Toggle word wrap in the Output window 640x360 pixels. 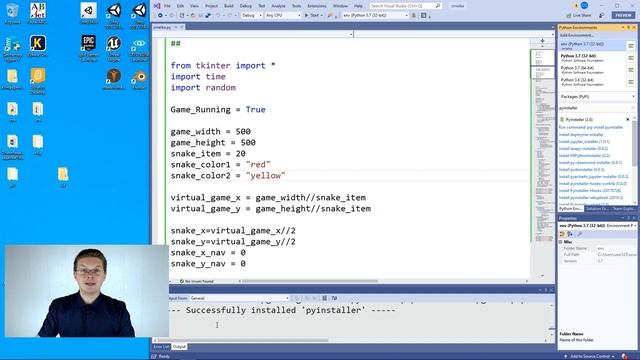pos(334,298)
